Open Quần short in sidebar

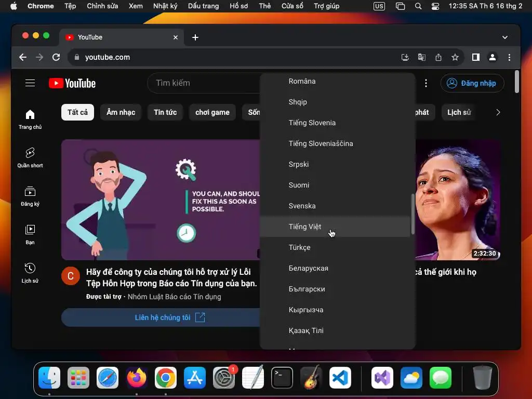(x=30, y=158)
